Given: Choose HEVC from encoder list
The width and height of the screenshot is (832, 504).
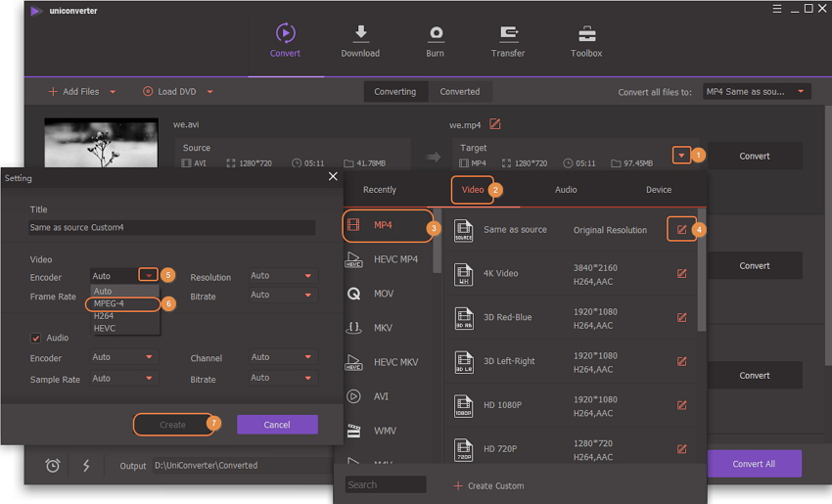Looking at the screenshot, I should click(124, 329).
